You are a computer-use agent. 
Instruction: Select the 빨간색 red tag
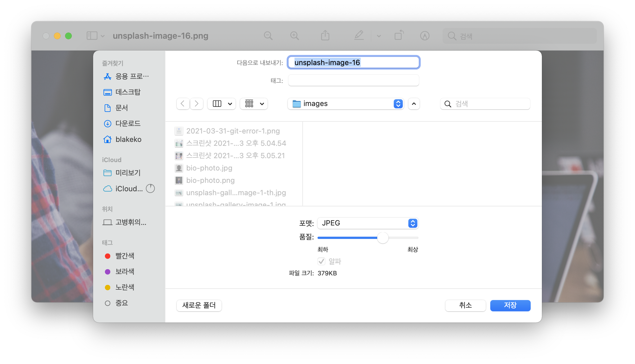tap(125, 256)
